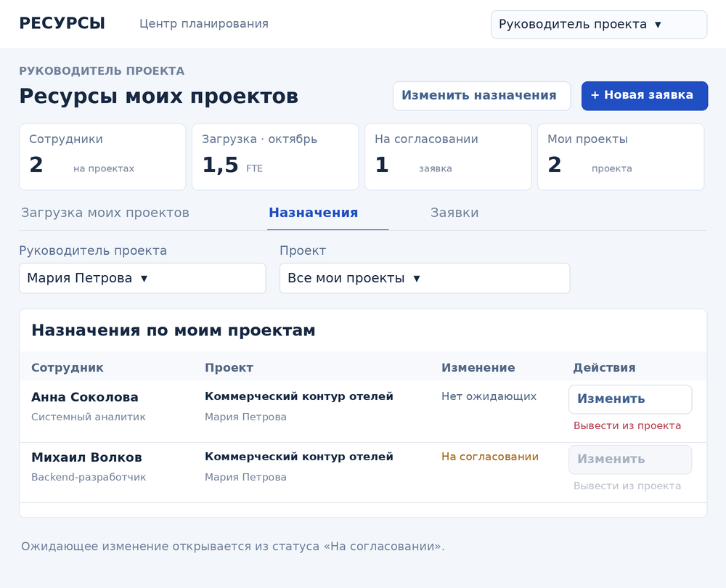Click the 'Проект' column header in table

(229, 367)
